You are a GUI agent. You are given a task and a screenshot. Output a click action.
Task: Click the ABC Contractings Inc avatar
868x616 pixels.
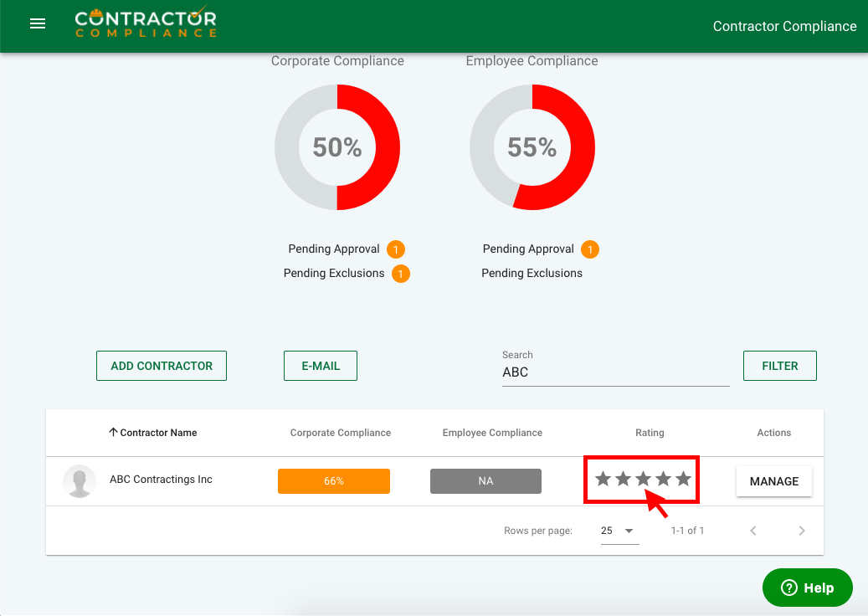(80, 481)
